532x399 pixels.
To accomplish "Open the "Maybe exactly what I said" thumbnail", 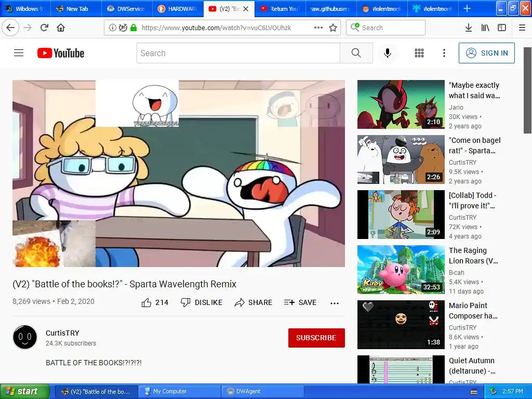I will tap(401, 104).
